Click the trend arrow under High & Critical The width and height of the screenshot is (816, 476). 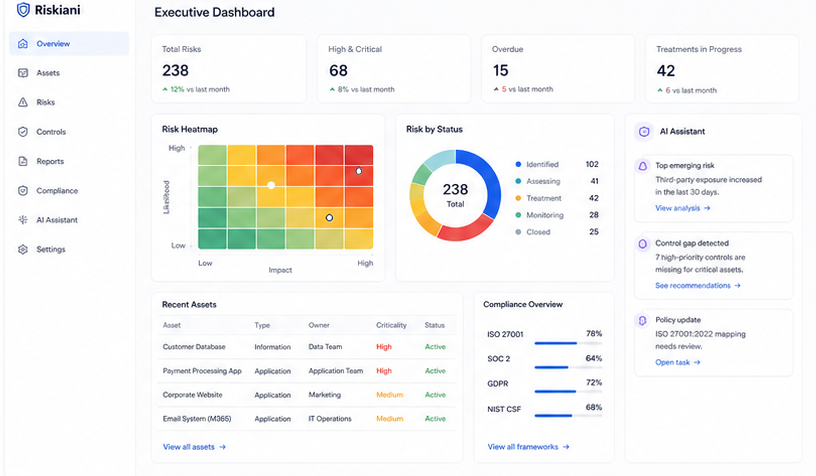(332, 89)
